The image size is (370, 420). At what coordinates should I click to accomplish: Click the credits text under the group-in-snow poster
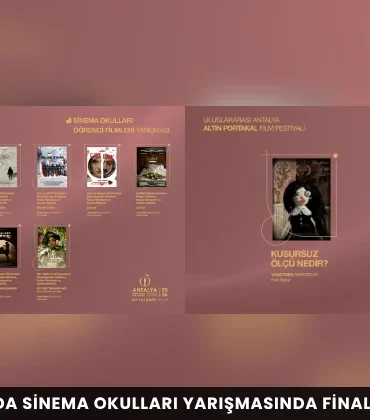[x=52, y=204]
